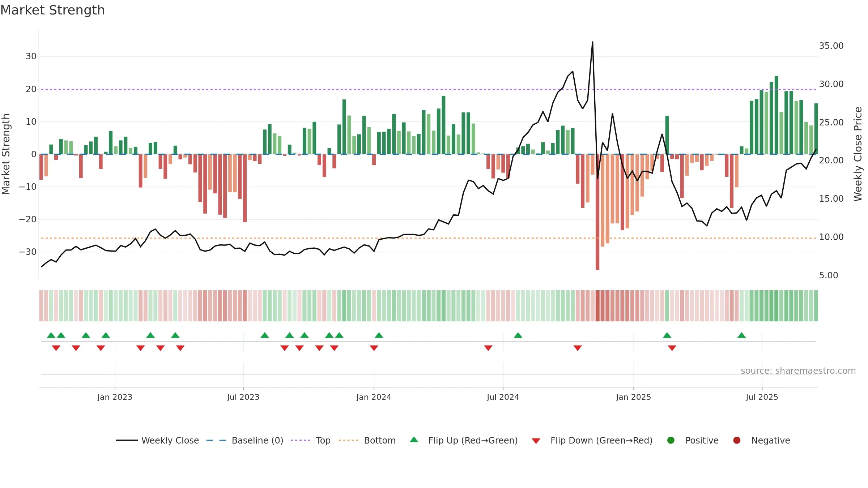Click the blue dashed Baseline sample in legend
Viewport: 868px width, 488px height.
[216, 440]
